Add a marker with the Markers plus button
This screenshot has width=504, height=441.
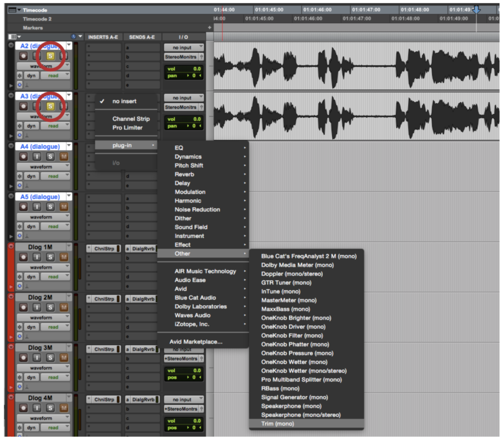tap(210, 28)
